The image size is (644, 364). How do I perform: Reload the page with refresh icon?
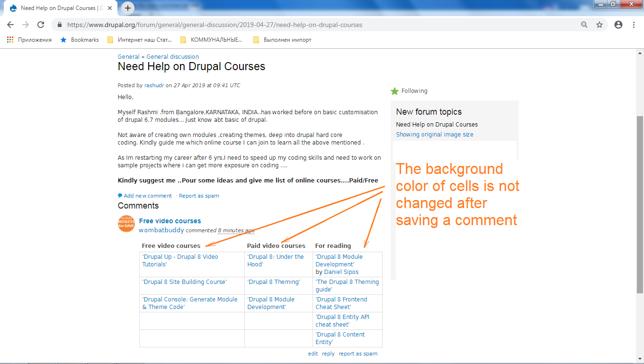(x=41, y=25)
